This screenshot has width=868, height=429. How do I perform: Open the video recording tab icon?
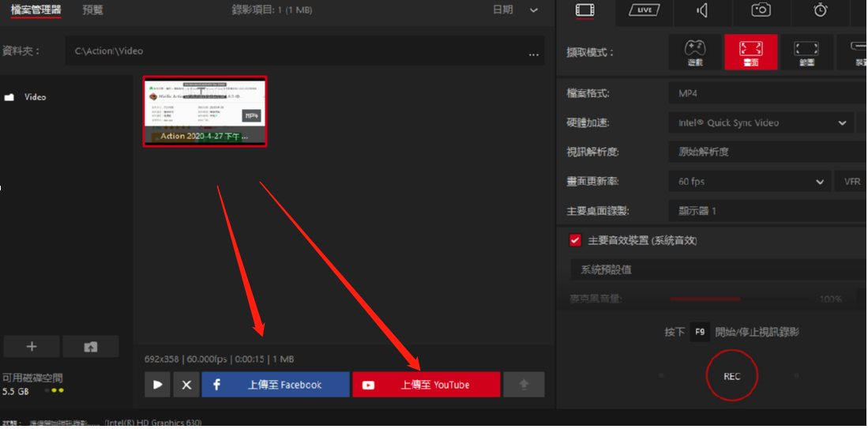(584, 10)
